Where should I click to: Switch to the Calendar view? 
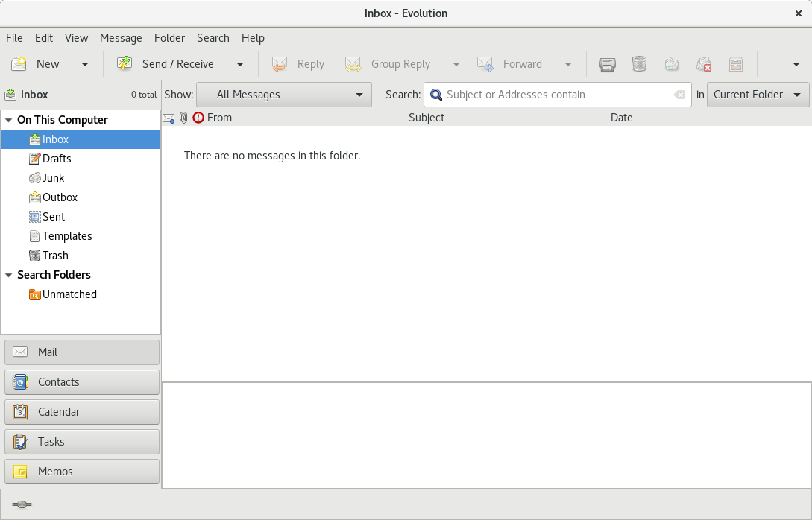[x=82, y=412]
